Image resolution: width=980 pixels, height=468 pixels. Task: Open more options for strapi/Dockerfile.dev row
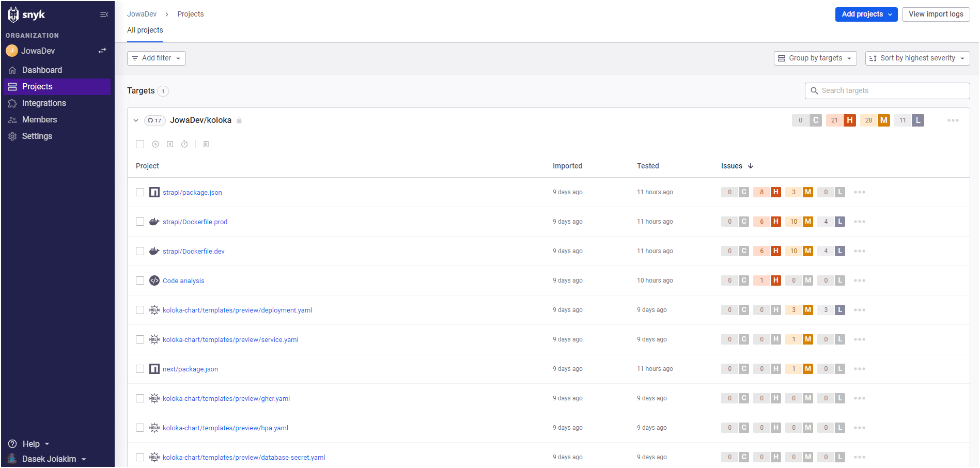point(860,251)
